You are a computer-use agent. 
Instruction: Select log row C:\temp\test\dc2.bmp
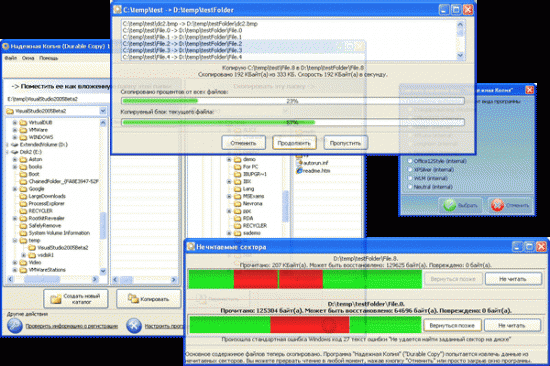coord(190,24)
